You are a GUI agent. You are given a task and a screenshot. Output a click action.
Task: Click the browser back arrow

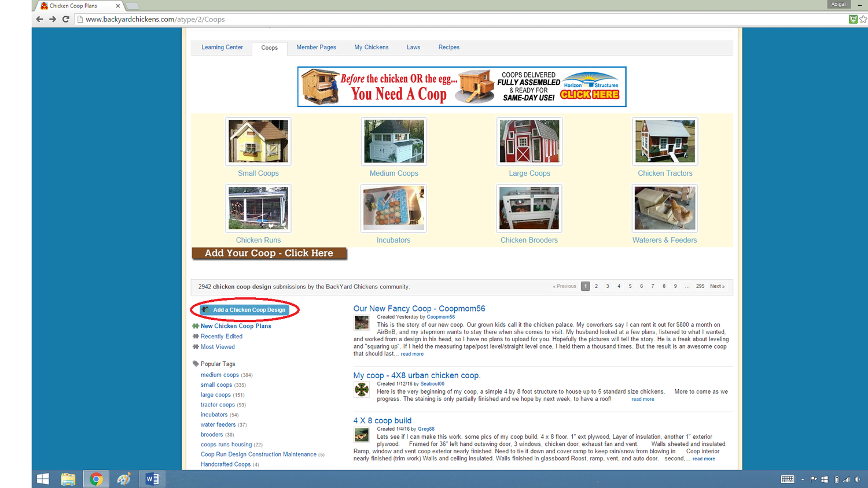tap(39, 19)
